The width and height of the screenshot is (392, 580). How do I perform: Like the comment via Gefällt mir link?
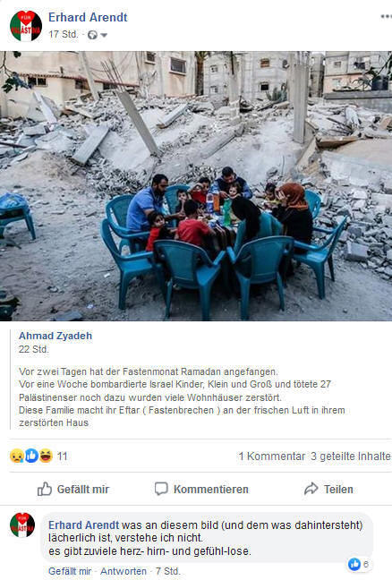pos(70,571)
